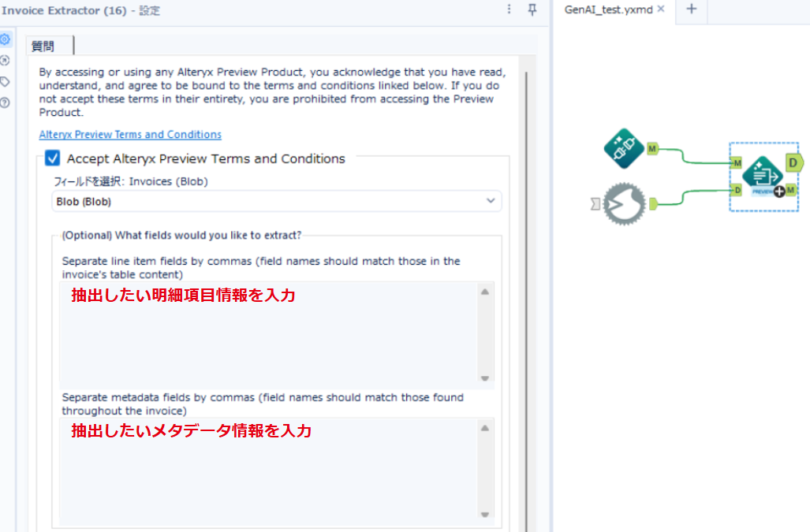Open the three-dot options menu of configuration panel
This screenshot has height=532, width=810.
pos(509,9)
